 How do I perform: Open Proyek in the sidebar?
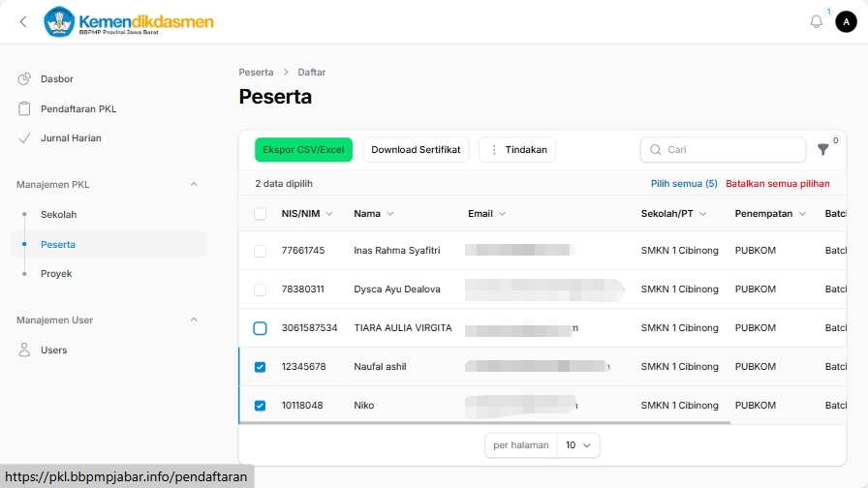tap(108, 274)
